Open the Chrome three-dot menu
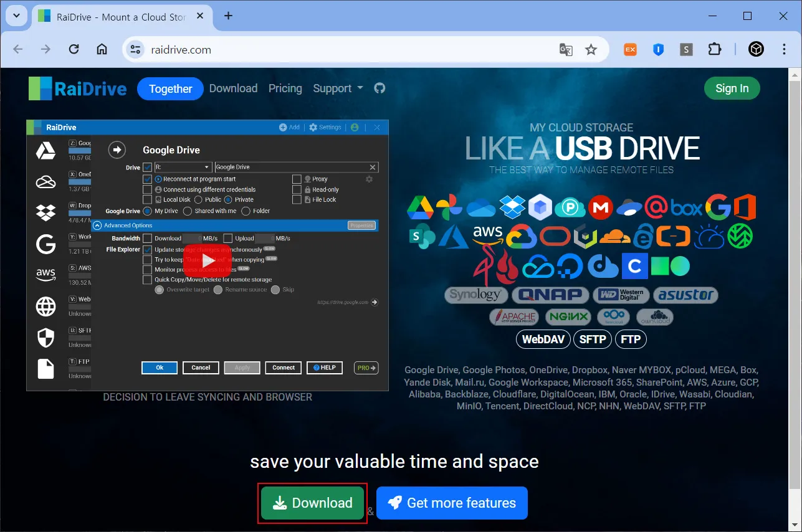The height and width of the screenshot is (532, 802). pyautogui.click(x=785, y=49)
